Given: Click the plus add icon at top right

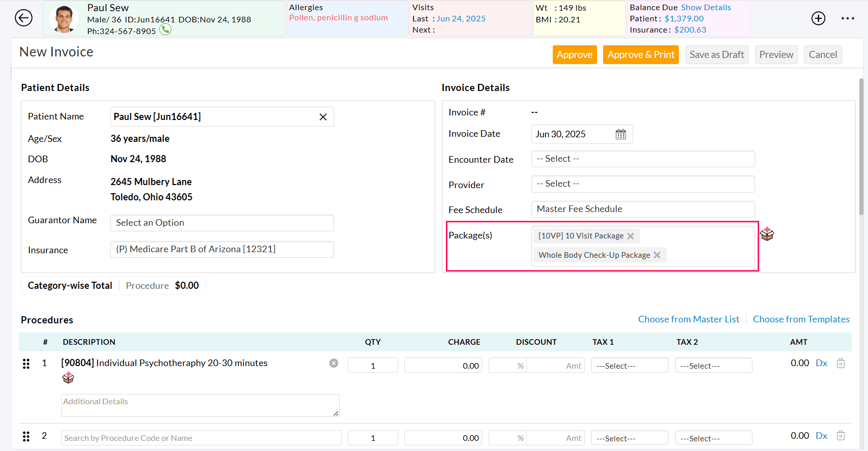Looking at the screenshot, I should point(818,18).
